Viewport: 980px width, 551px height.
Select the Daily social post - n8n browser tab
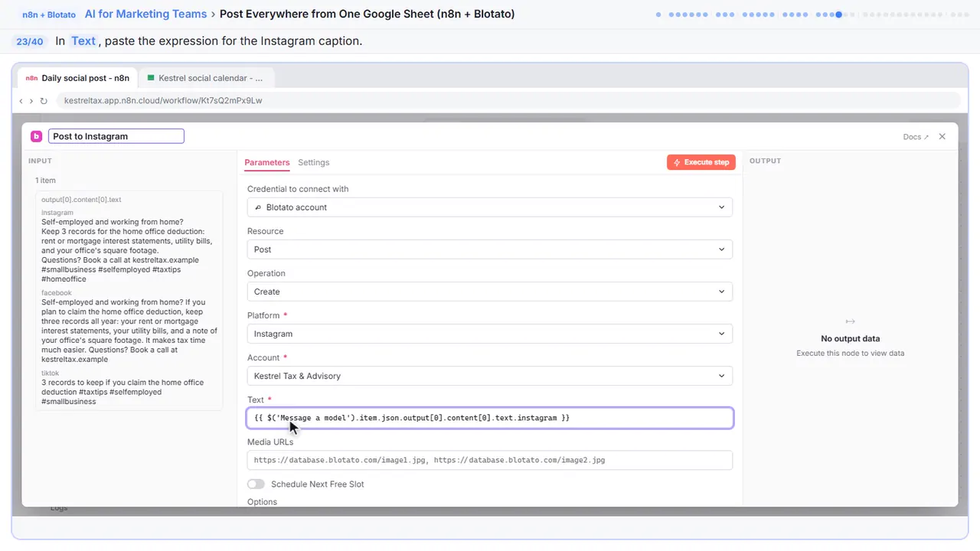77,78
